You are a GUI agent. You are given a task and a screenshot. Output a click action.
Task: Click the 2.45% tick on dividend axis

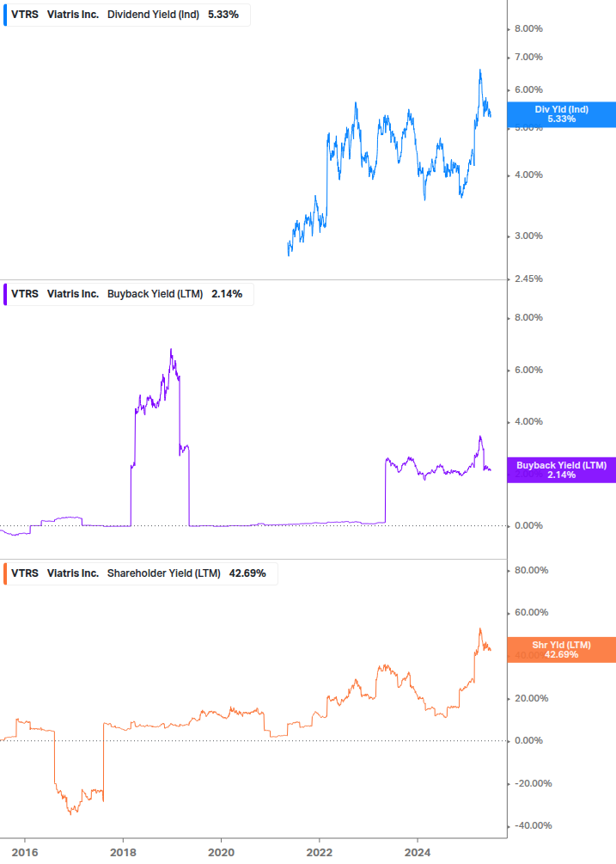point(528,279)
